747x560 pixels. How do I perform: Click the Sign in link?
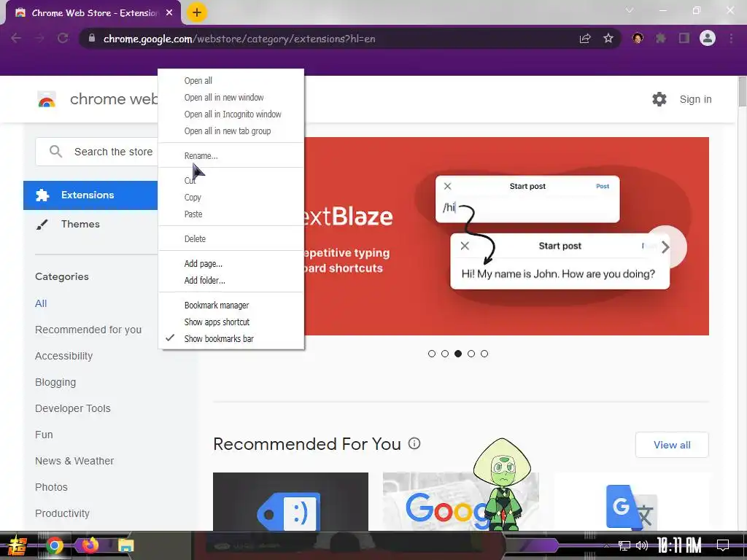(695, 99)
